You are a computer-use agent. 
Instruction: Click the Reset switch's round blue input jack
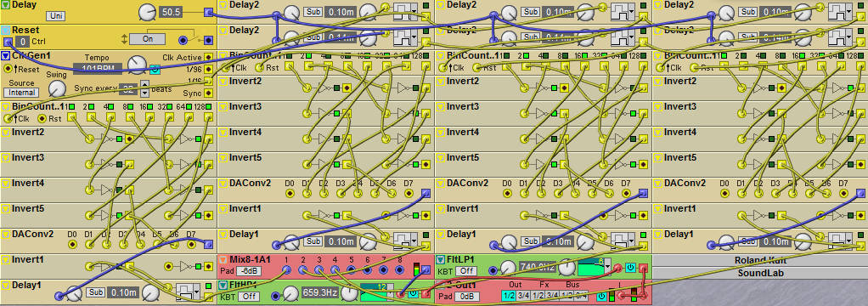(183, 40)
